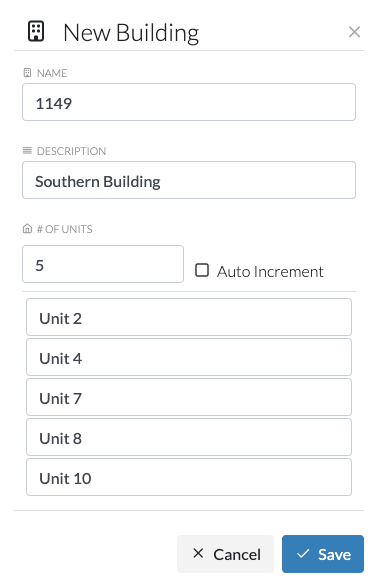Close the New Building dialog

click(354, 32)
